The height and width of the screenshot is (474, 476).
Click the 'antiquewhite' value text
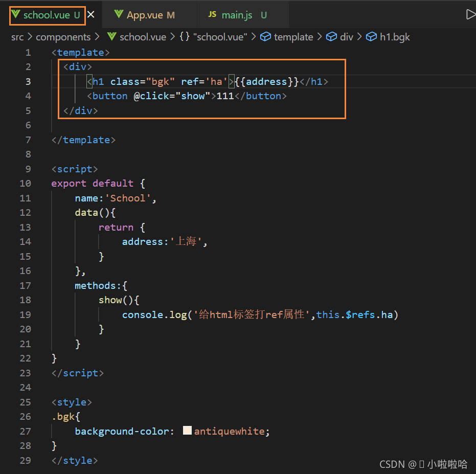coord(230,432)
